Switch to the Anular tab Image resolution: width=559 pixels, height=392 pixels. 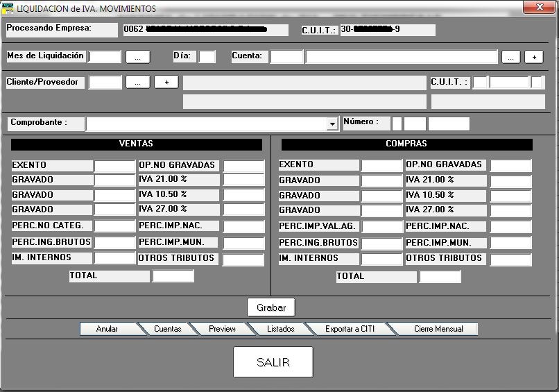107,329
